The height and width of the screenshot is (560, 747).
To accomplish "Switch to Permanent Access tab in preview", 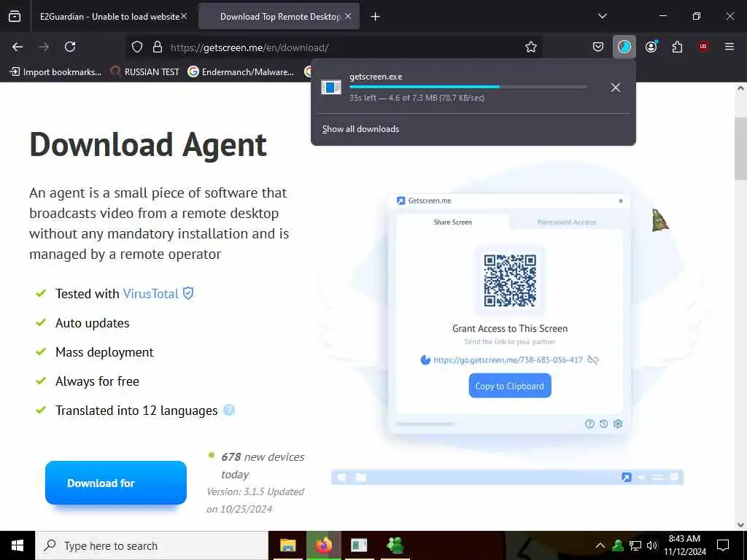I will tap(566, 222).
